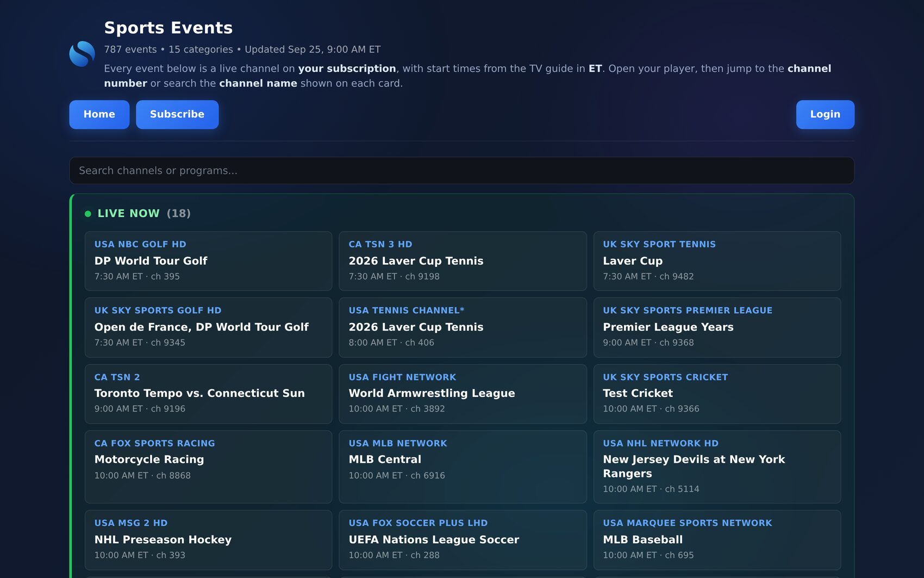Click the blue site logo icon
The image size is (924, 578).
(82, 54)
